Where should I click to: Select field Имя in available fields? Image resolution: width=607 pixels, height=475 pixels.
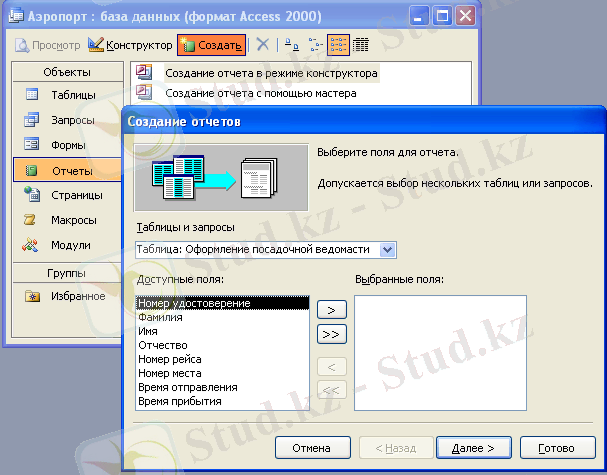coord(223,331)
